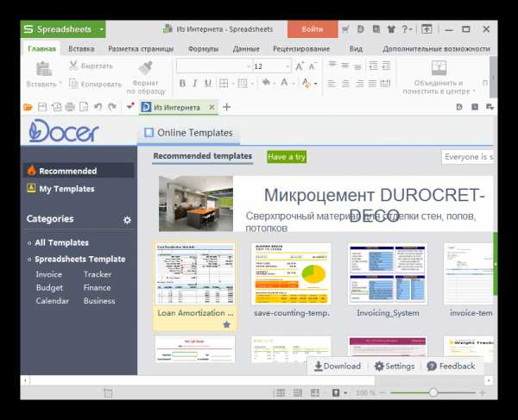Click the Bold formatting icon

click(182, 84)
